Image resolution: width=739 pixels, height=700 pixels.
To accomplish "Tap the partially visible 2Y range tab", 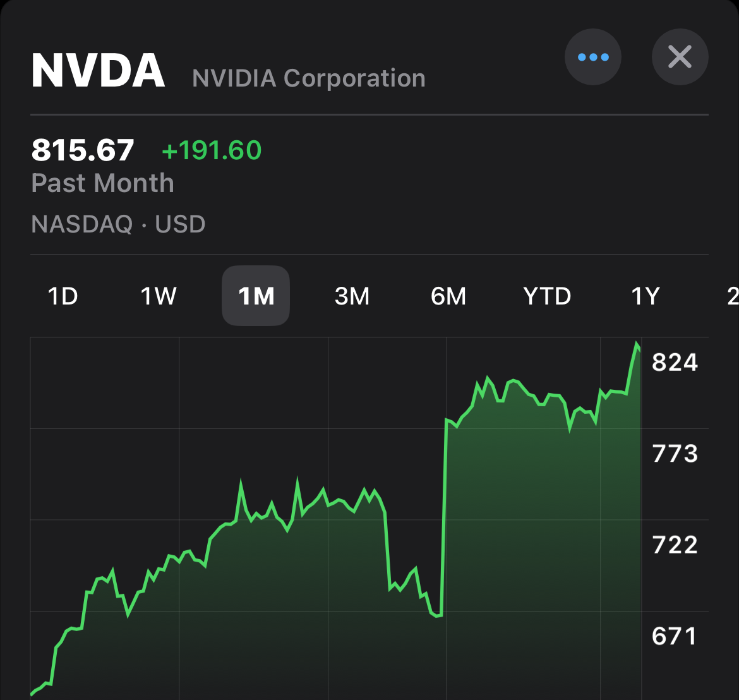I will 733,296.
